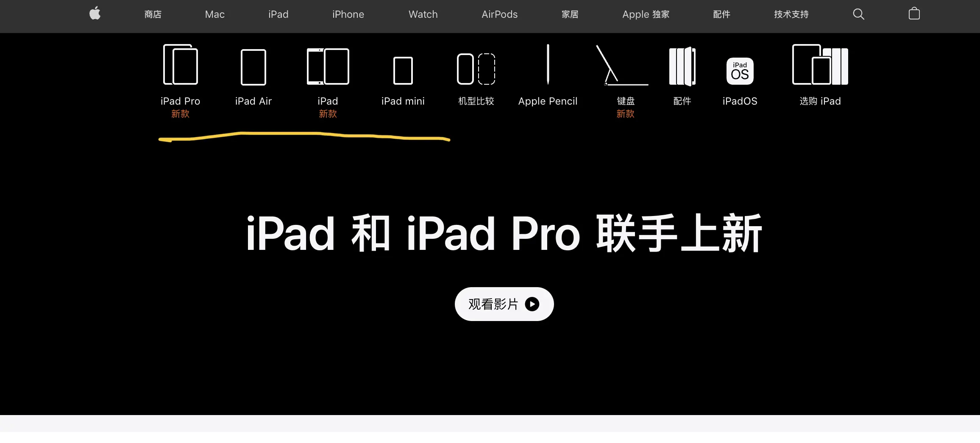Open the Apple 独家 menu item
The image size is (980, 443).
coord(646,14)
